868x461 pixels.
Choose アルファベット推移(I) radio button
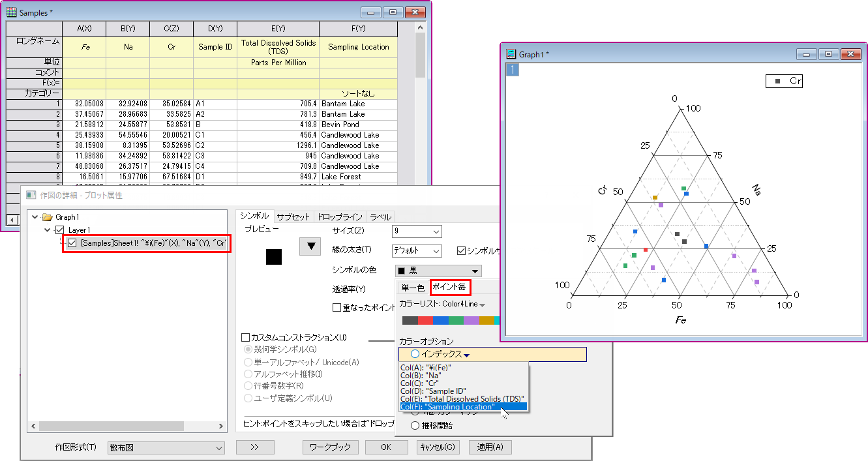[x=248, y=374]
